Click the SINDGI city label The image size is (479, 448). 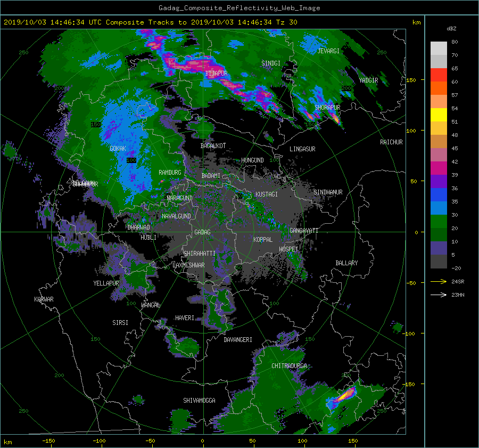coord(271,63)
